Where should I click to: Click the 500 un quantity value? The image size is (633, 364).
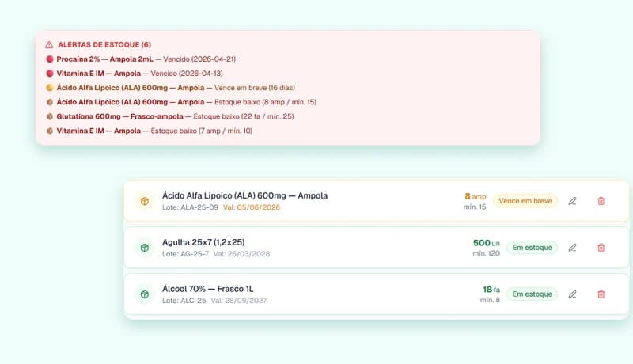[x=487, y=243]
